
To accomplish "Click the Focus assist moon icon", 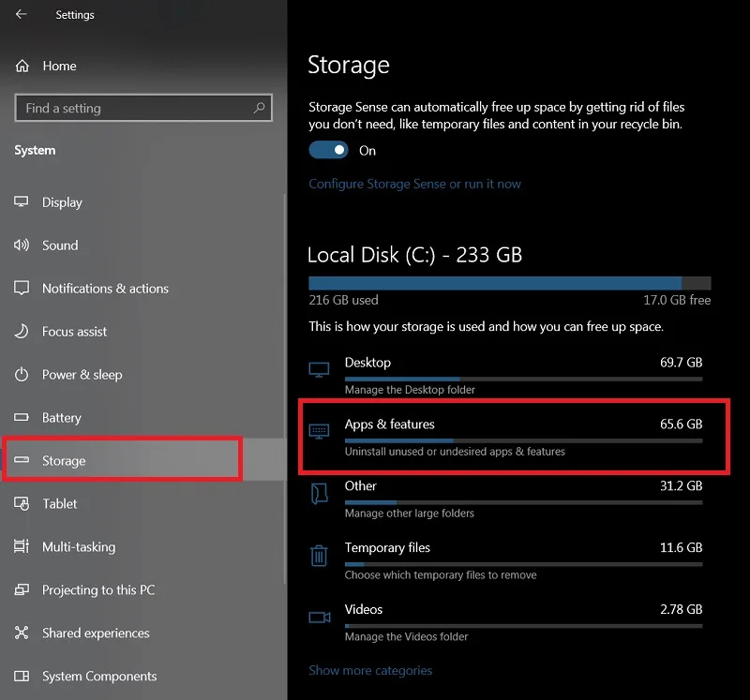I will 21,332.
